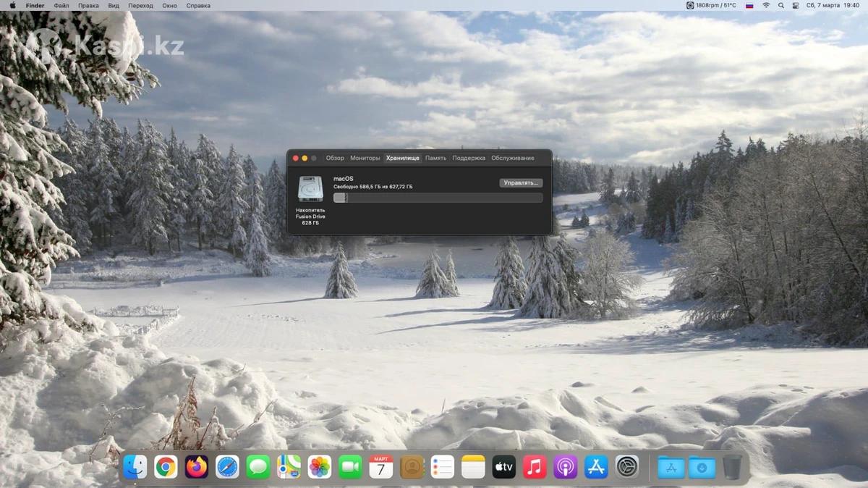Click the Управлять... button
This screenshot has width=868, height=488.
(x=521, y=183)
